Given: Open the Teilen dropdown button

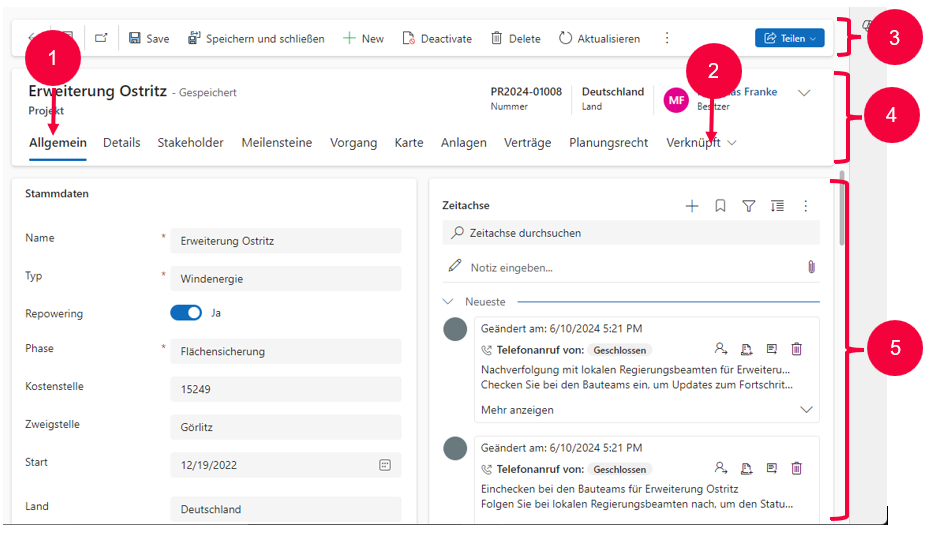Looking at the screenshot, I should [789, 38].
